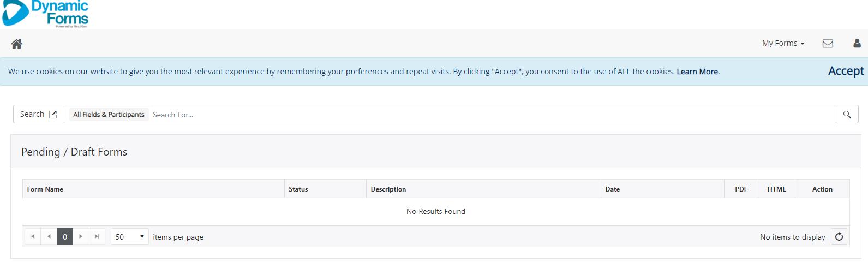Sort by Status column header
This screenshot has width=868, height=262.
point(298,189)
